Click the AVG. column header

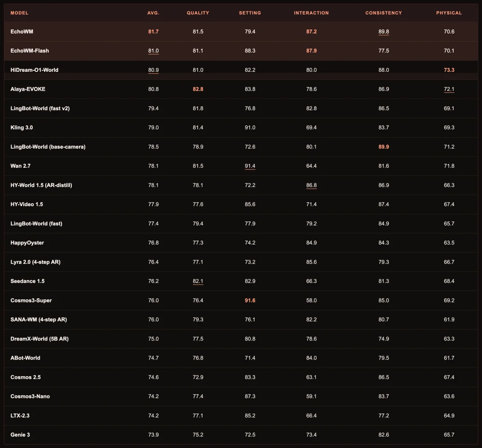click(154, 13)
